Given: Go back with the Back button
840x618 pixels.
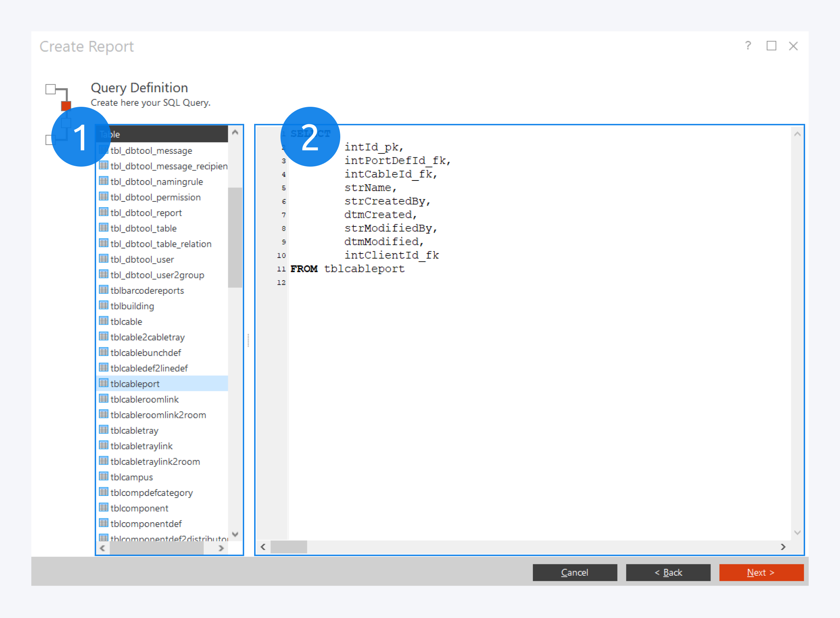Looking at the screenshot, I should [668, 572].
